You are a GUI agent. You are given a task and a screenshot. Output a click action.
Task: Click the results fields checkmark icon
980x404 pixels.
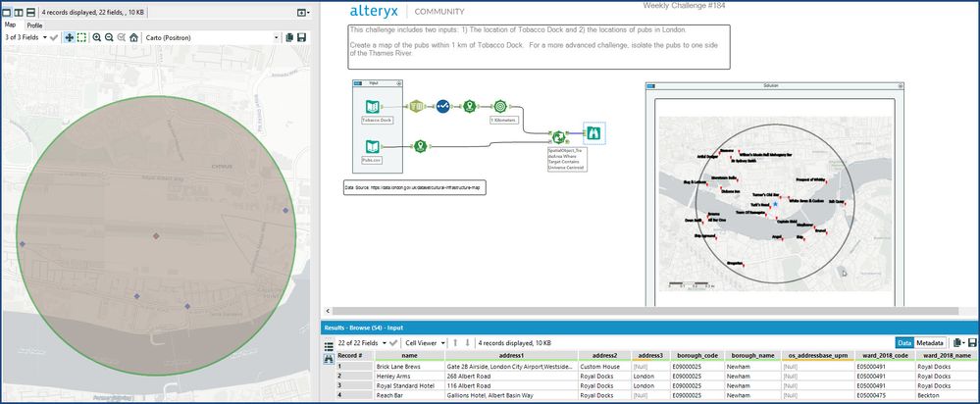[x=393, y=343]
